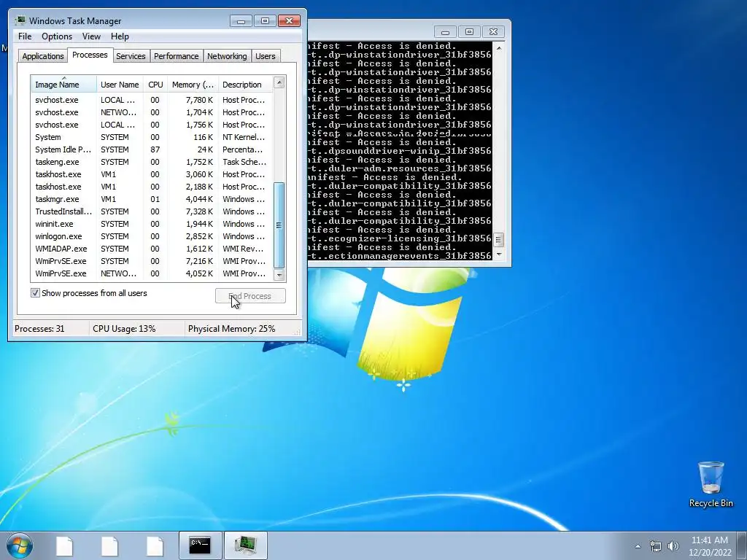Select the winlogon.exe process row

click(152, 236)
